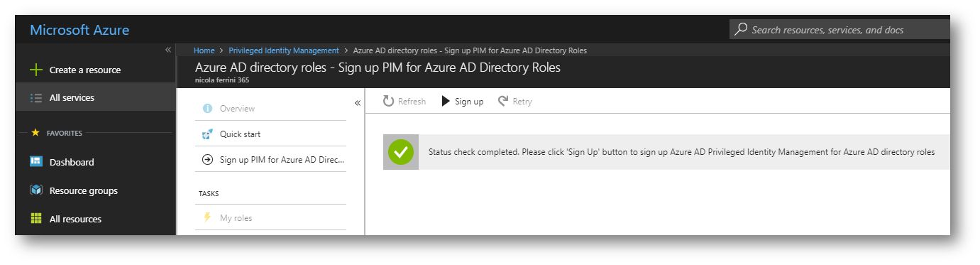The height and width of the screenshot is (265, 980).
Task: Click the Dashboard icon in sidebar
Action: point(36,162)
